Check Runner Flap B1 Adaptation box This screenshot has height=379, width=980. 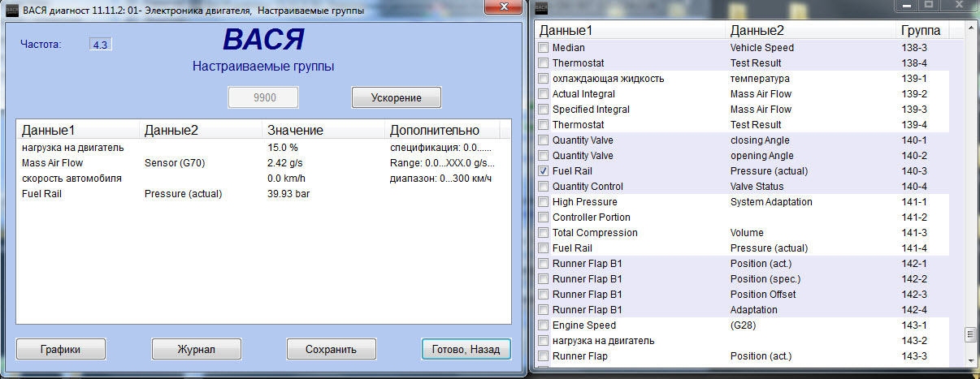point(544,310)
